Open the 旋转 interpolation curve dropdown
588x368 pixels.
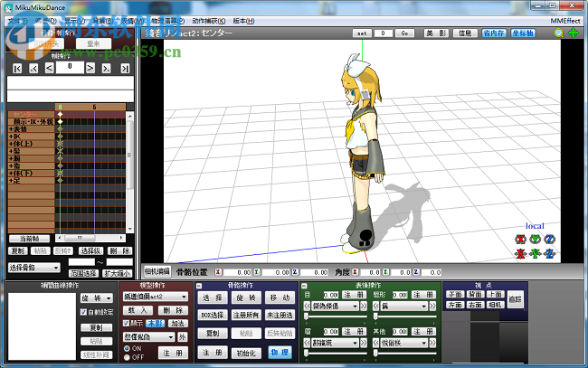coord(97,298)
